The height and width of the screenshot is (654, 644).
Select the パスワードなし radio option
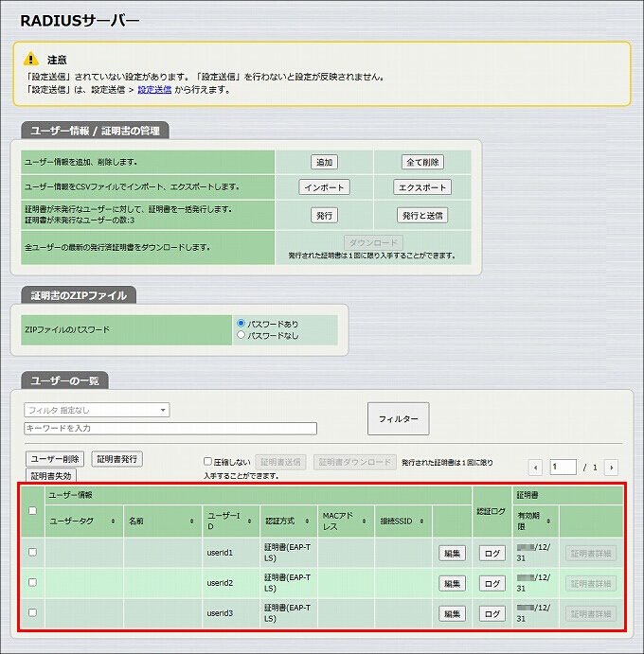coord(241,334)
